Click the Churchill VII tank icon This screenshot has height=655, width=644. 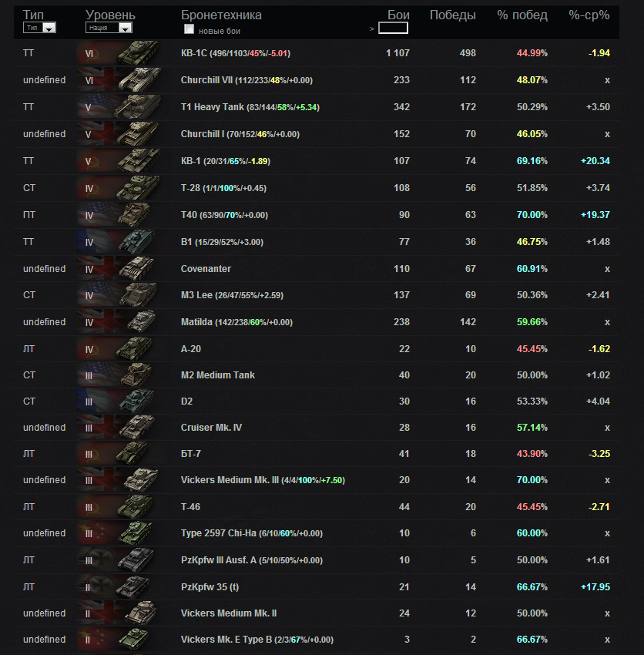(x=139, y=80)
